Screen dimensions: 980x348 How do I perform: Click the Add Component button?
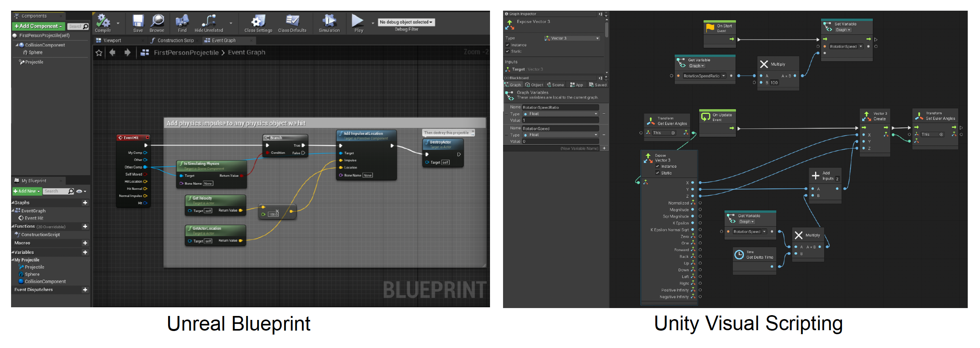[38, 26]
